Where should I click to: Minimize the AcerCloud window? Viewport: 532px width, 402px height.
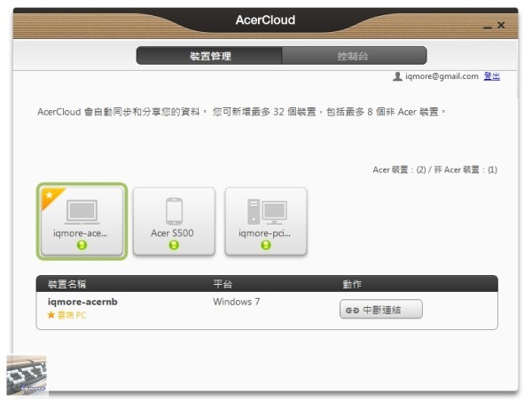[x=488, y=27]
